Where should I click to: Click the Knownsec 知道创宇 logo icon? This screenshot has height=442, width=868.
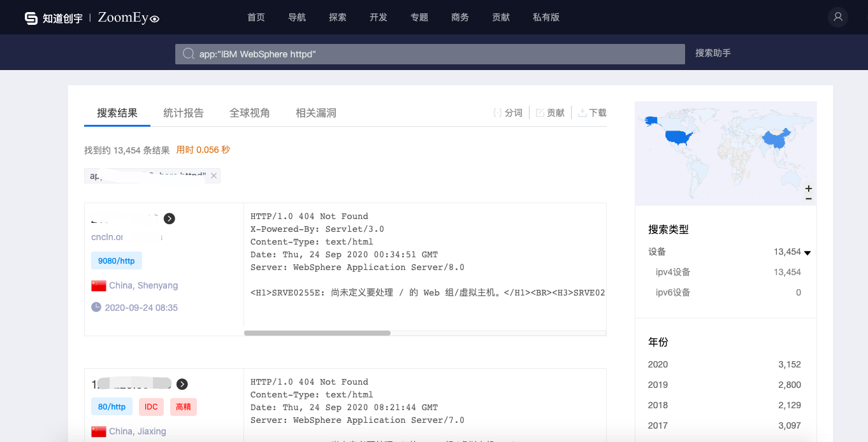point(31,18)
